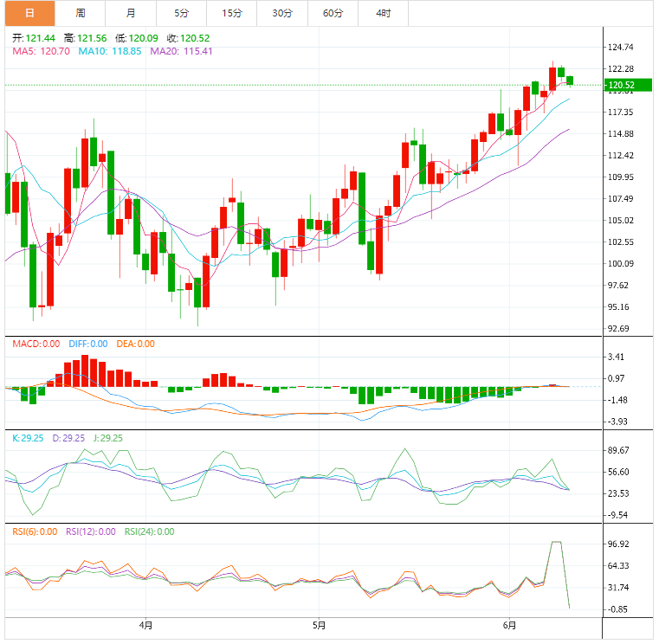This screenshot has height=644, width=659.
Task: Click the DEA:0.00 indicator label
Action: tap(133, 344)
